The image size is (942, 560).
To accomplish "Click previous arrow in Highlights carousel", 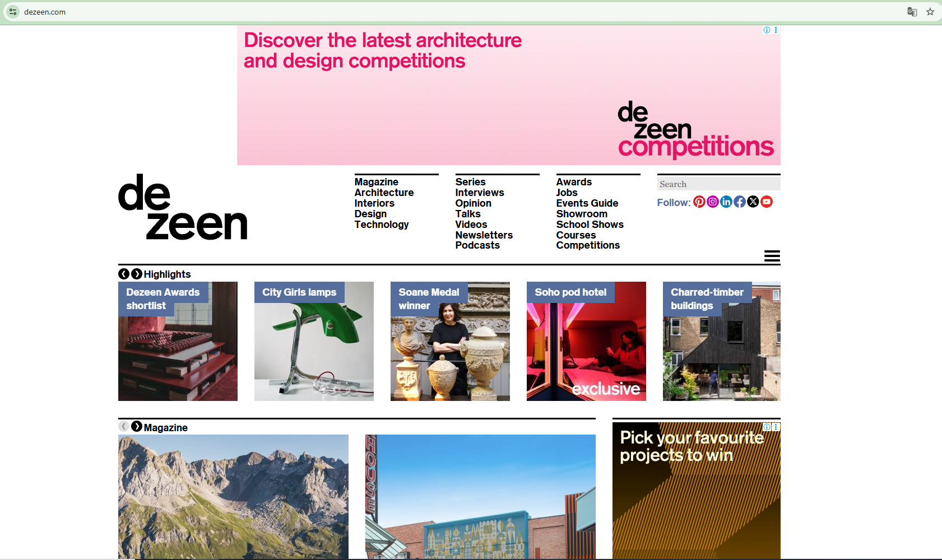I will click(x=124, y=274).
